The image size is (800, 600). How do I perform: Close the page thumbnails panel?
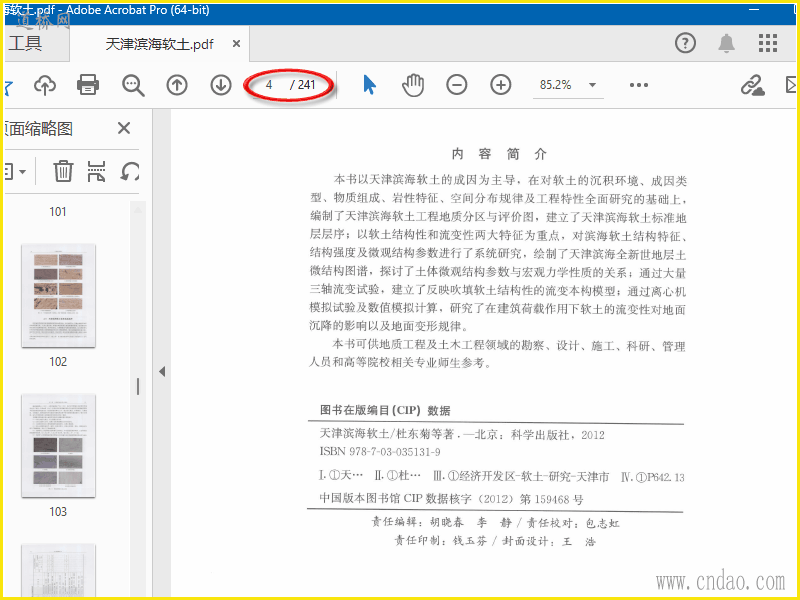point(124,128)
